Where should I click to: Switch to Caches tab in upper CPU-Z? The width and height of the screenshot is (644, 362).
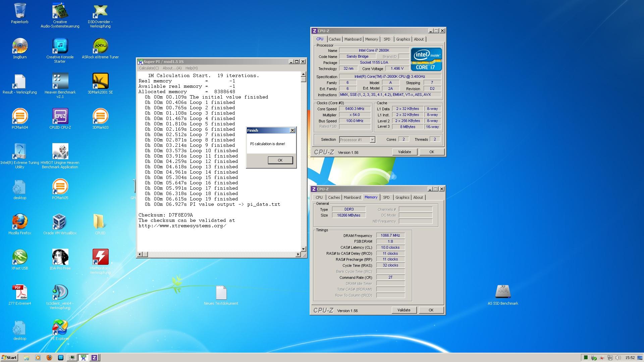pos(334,39)
